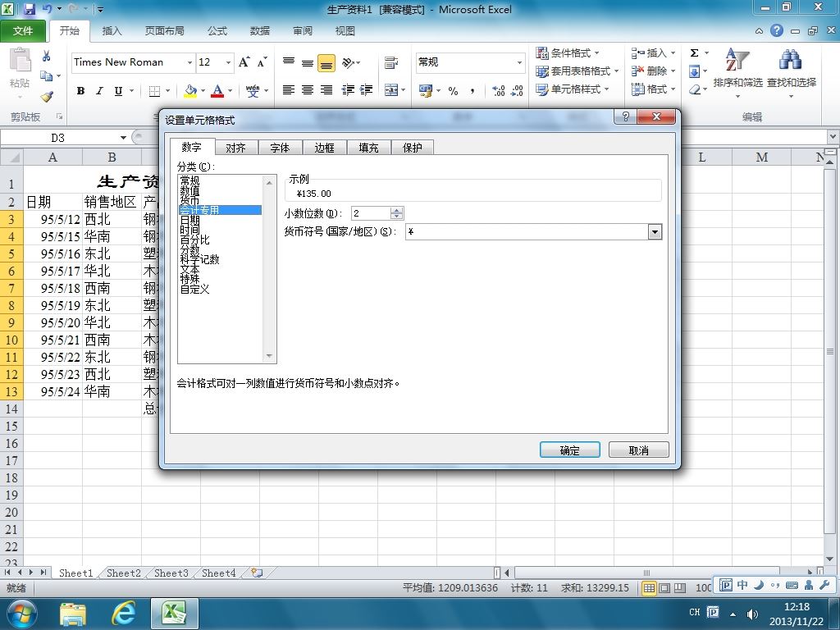Click the Paste clipboard icon
840x630 pixels.
pos(21,60)
